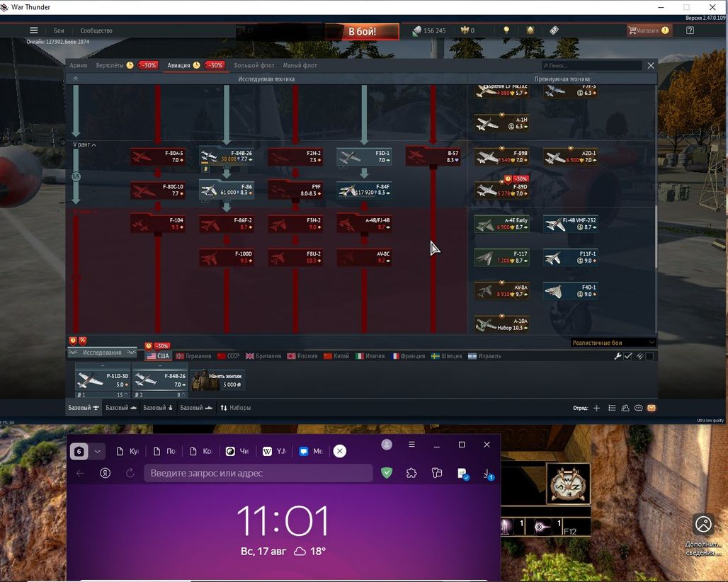
Task: Close the research tree panel with X
Action: coord(651,65)
